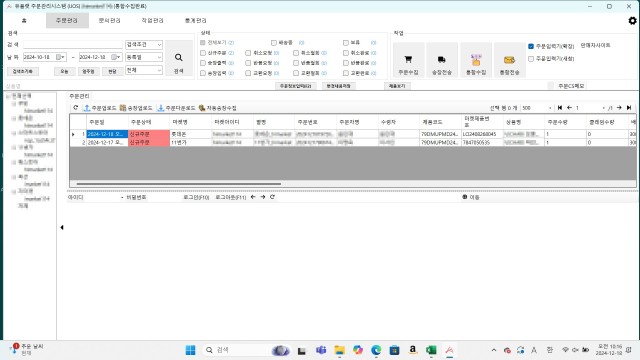
Task: Switch to the 주문관리 menu tab
Action: 67,20
